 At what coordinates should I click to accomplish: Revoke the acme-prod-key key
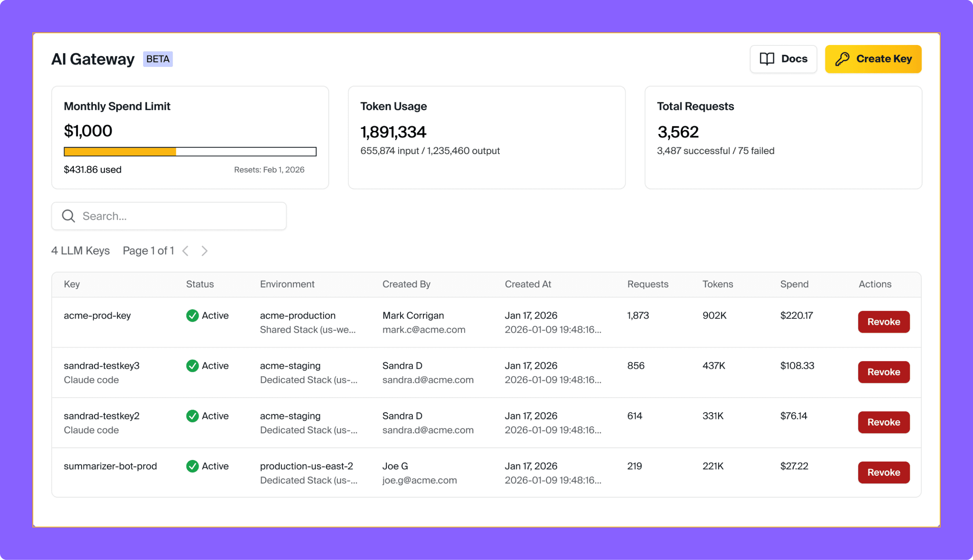[883, 322]
